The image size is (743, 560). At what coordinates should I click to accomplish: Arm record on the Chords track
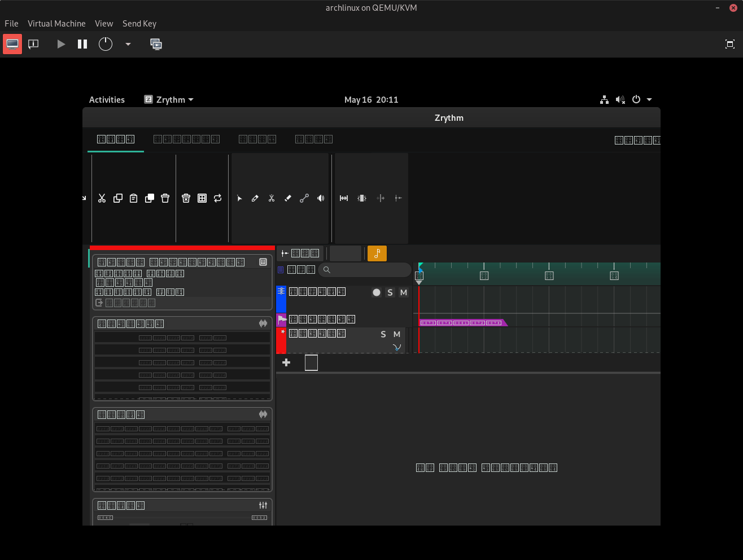coord(377,292)
